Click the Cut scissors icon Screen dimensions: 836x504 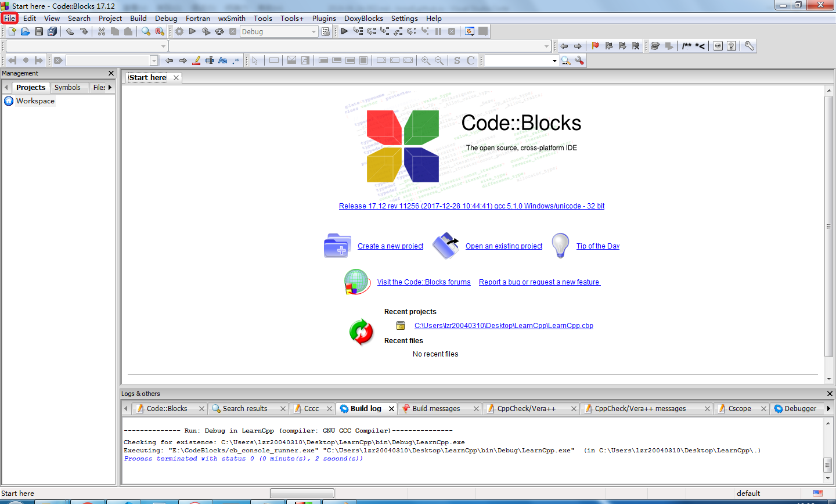point(102,31)
